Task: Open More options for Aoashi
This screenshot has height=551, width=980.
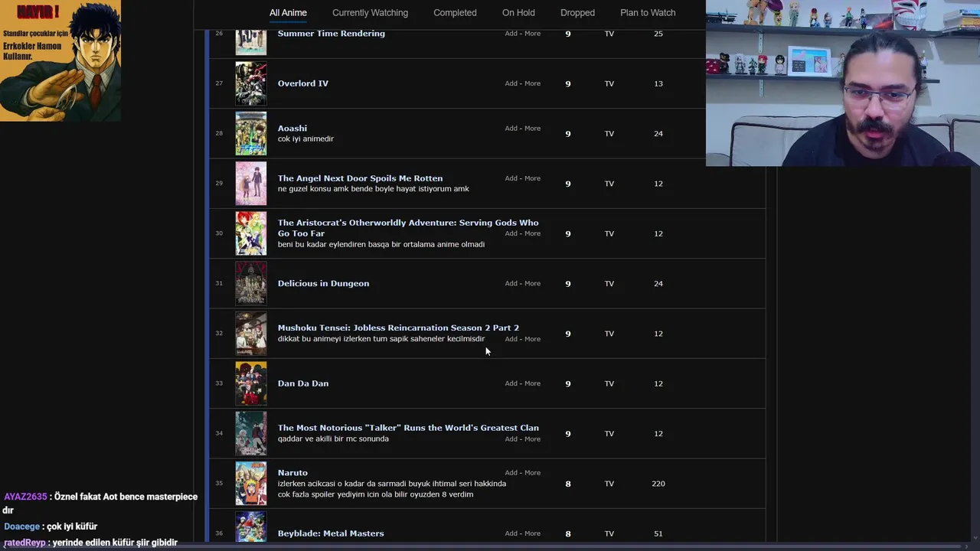Action: click(x=533, y=129)
